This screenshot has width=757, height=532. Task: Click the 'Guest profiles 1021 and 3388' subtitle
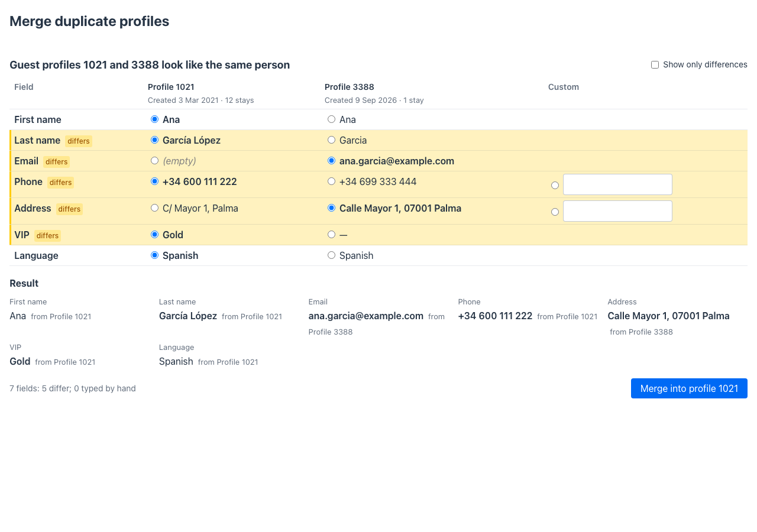point(150,65)
